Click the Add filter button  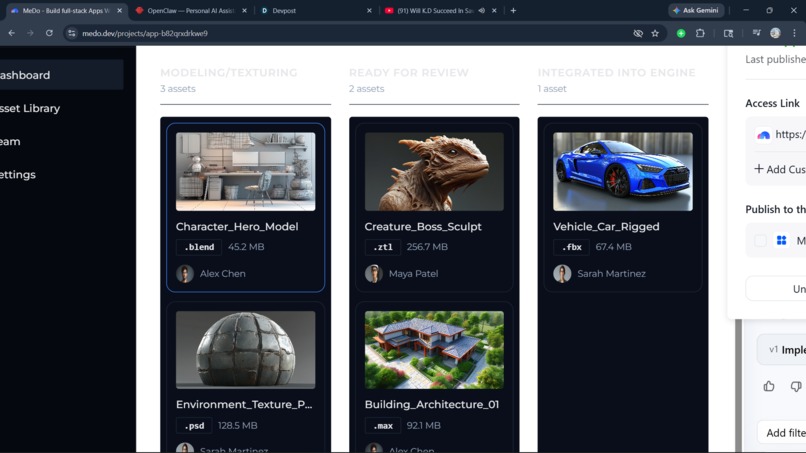pyautogui.click(x=782, y=433)
